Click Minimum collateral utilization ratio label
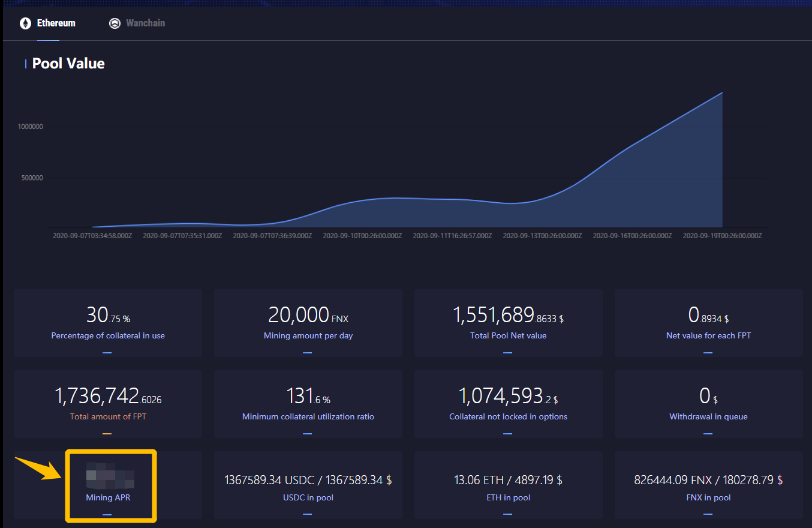 (308, 416)
